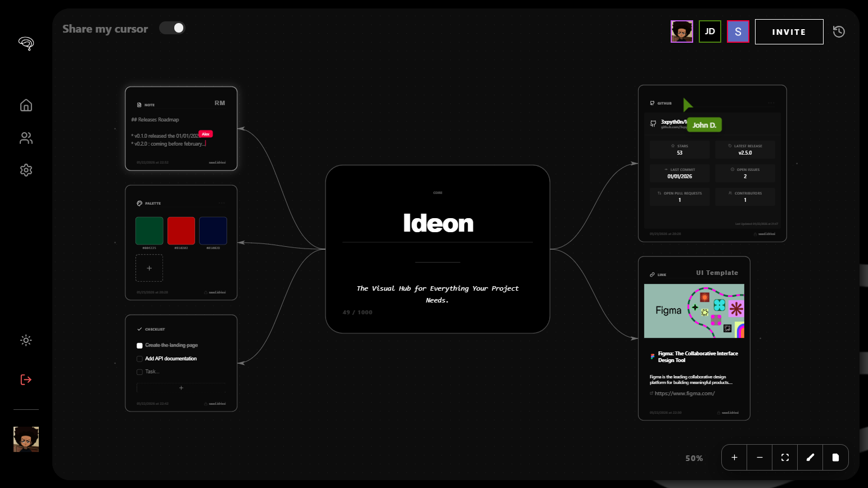
Task: Click the fit-to-screen icon in zoom controls
Action: [x=785, y=457]
